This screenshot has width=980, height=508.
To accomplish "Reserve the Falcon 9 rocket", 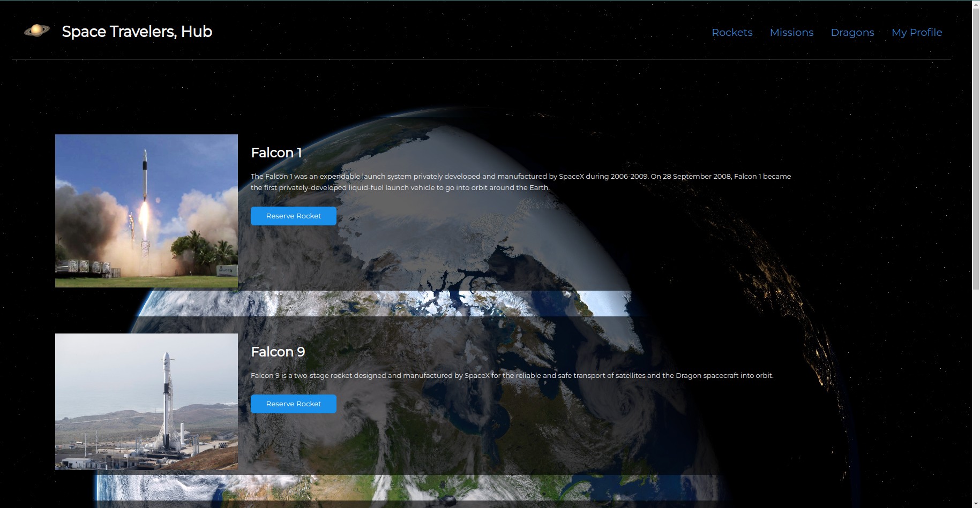I will [x=294, y=404].
